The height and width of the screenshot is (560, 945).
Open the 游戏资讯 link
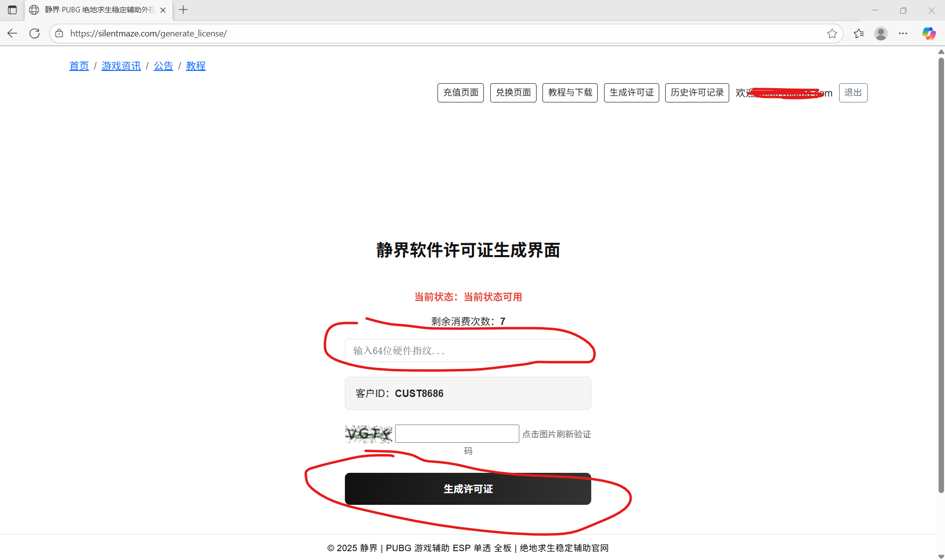121,66
